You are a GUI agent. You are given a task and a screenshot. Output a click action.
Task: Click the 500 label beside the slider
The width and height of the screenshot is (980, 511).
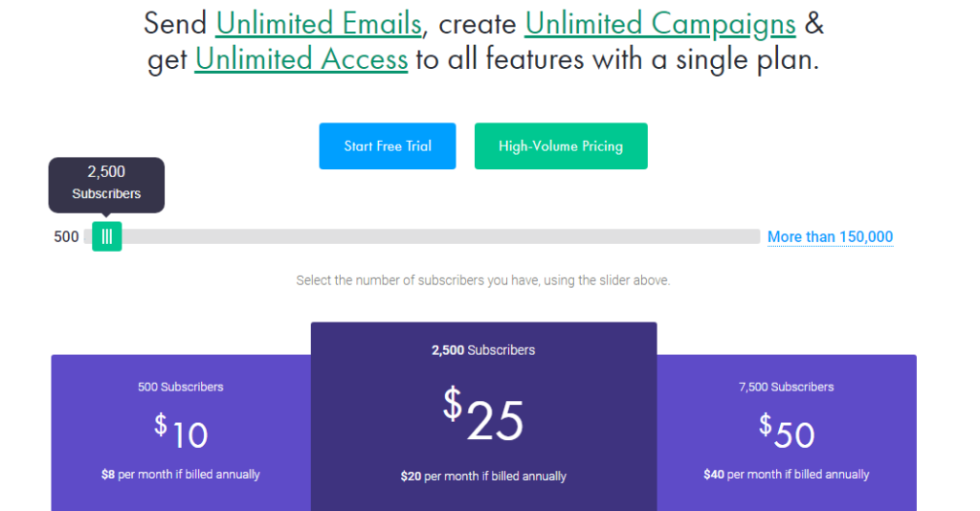point(66,236)
